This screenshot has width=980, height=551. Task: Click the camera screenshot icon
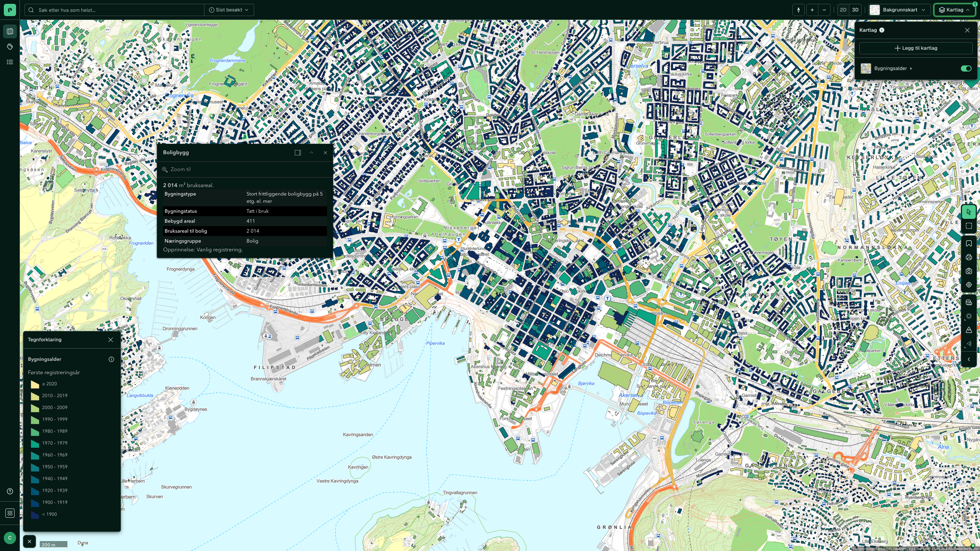[969, 271]
